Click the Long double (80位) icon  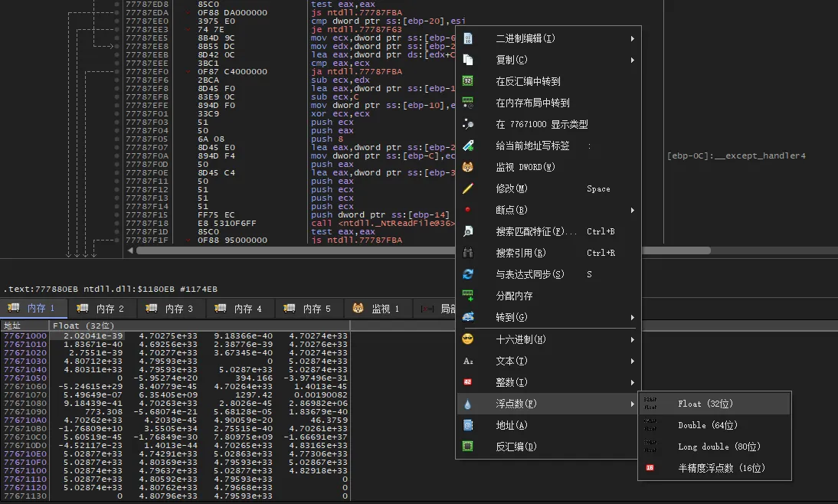[x=650, y=447]
